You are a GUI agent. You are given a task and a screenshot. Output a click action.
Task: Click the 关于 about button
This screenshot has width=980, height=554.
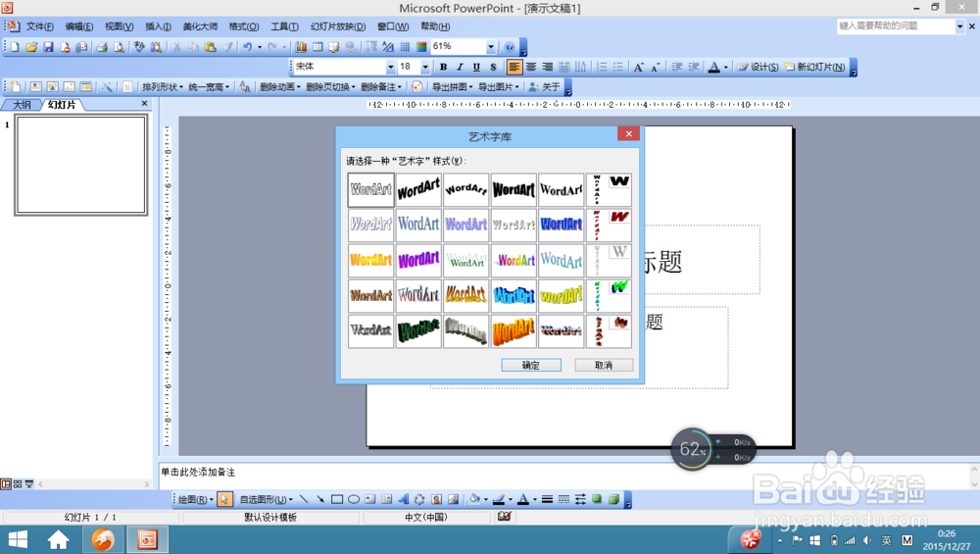coord(544,87)
